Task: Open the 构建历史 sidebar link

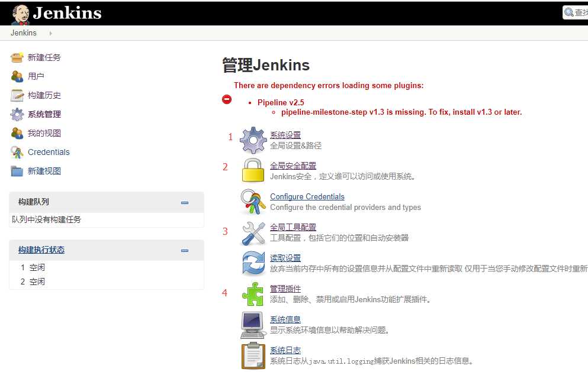Action: (44, 95)
